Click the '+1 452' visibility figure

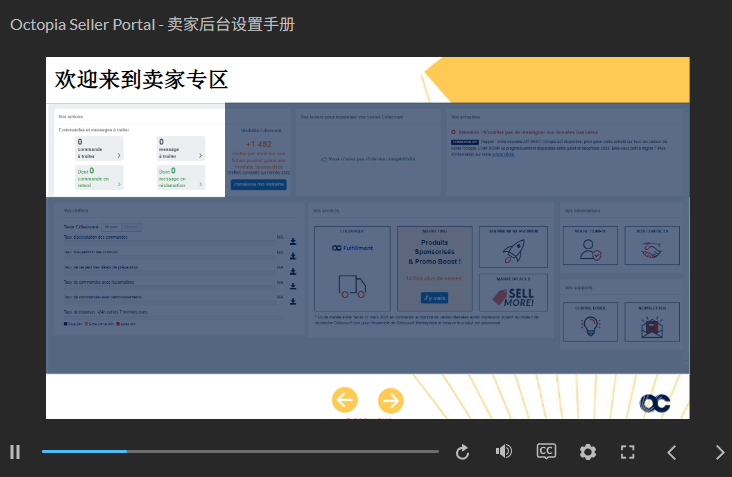(x=259, y=144)
